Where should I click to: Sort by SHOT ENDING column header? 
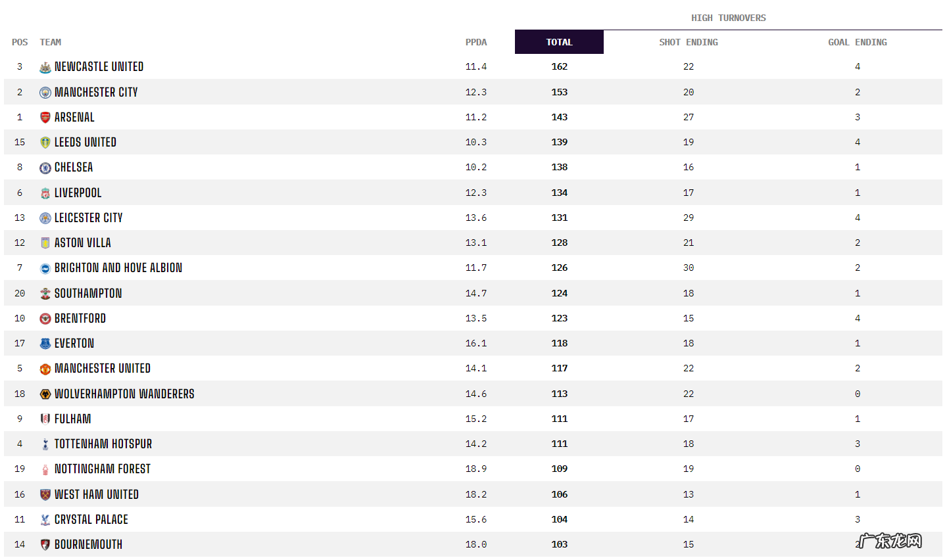(688, 42)
